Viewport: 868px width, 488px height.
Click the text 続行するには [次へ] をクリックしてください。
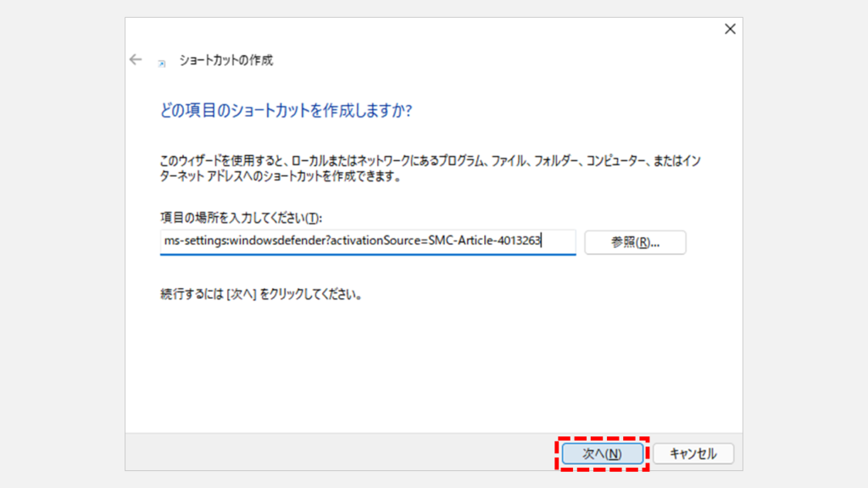(261, 294)
